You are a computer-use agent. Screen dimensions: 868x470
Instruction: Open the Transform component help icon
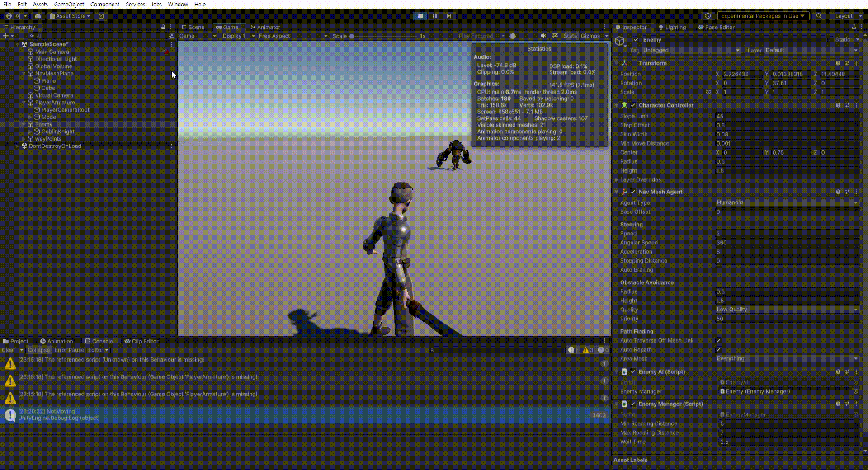(838, 63)
